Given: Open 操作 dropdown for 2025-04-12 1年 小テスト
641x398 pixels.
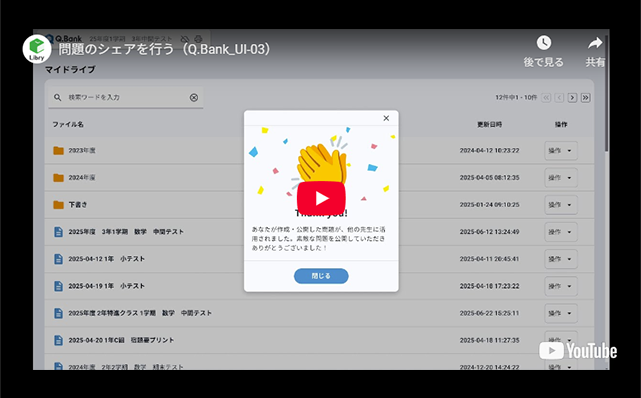Looking at the screenshot, I should point(561,259).
